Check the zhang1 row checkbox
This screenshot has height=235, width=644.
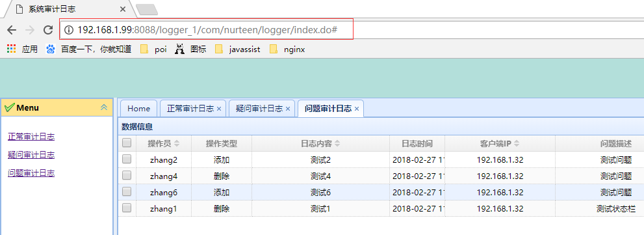(x=127, y=208)
